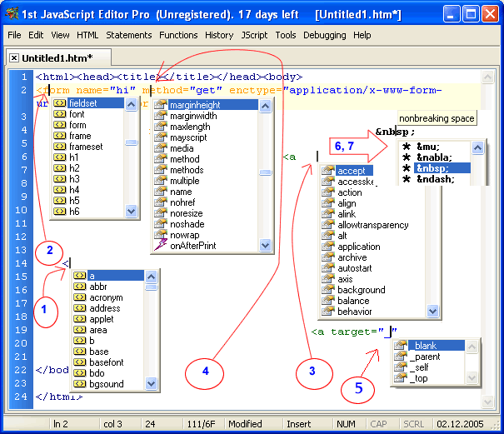This screenshot has width=504, height=434.
Task: Select '&nabla;' in the entity list
Action: (434, 157)
